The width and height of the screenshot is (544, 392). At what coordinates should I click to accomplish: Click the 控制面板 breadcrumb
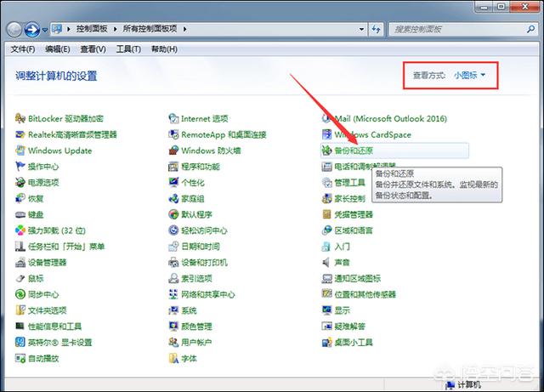point(92,29)
